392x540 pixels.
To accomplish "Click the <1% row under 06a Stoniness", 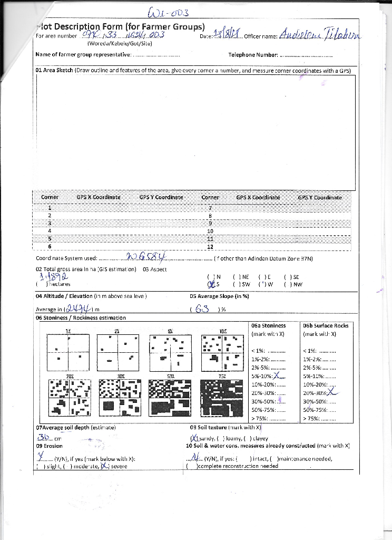I will [268, 351].
